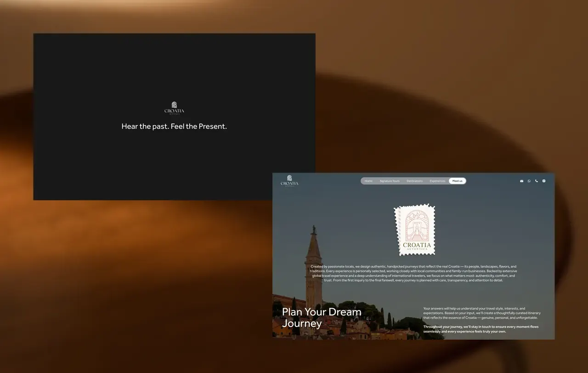Go to the Home nav item

(x=368, y=181)
